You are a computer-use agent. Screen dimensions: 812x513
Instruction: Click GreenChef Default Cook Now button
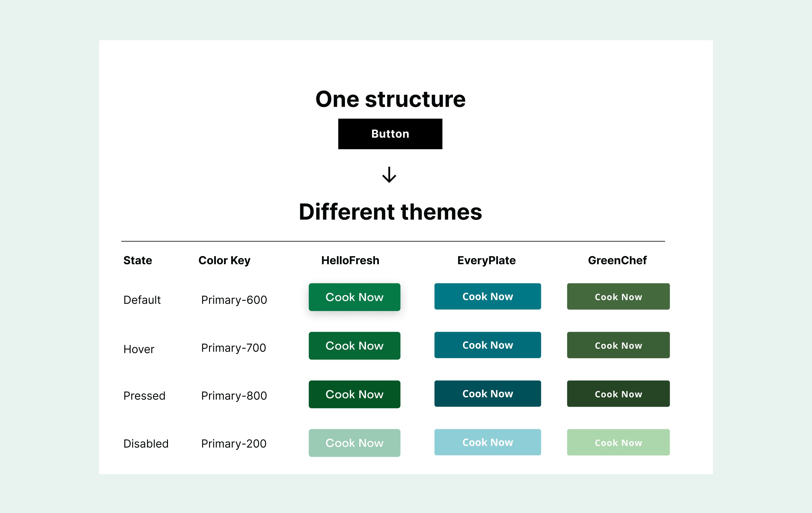point(618,296)
